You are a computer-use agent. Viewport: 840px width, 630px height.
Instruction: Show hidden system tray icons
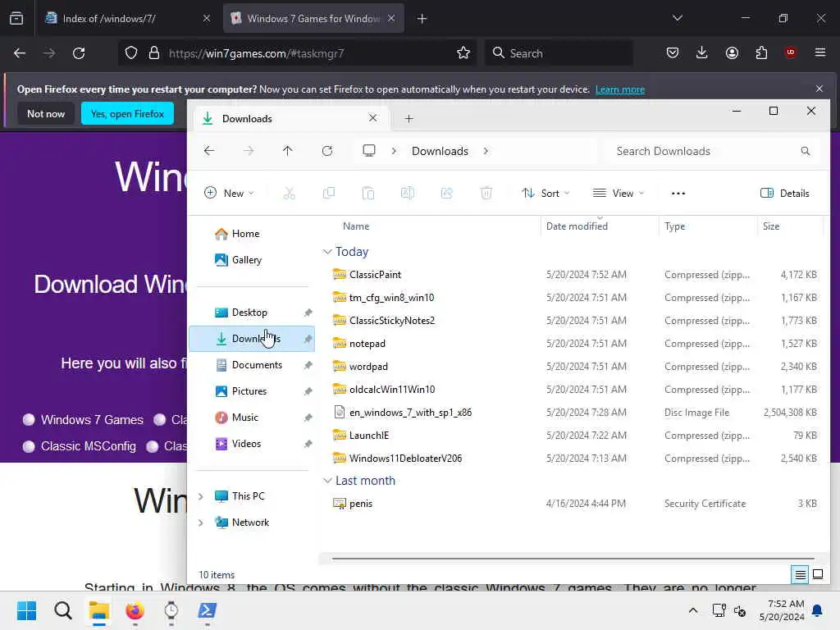[692, 610]
